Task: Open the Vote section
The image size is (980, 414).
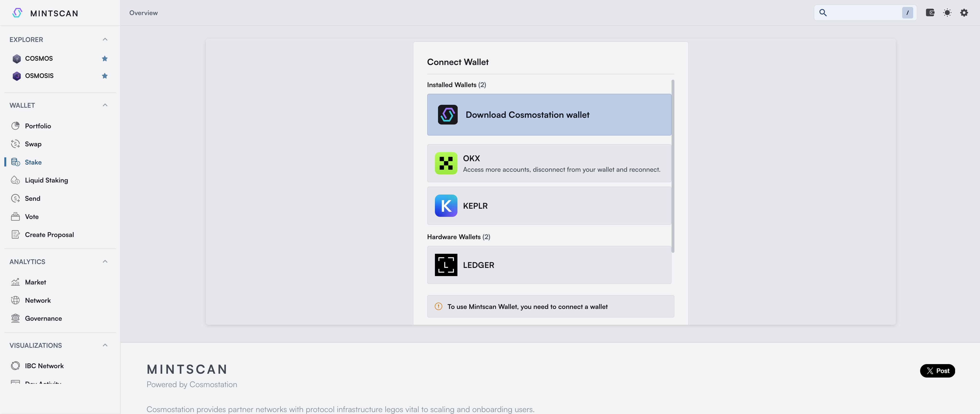Action: click(32, 216)
